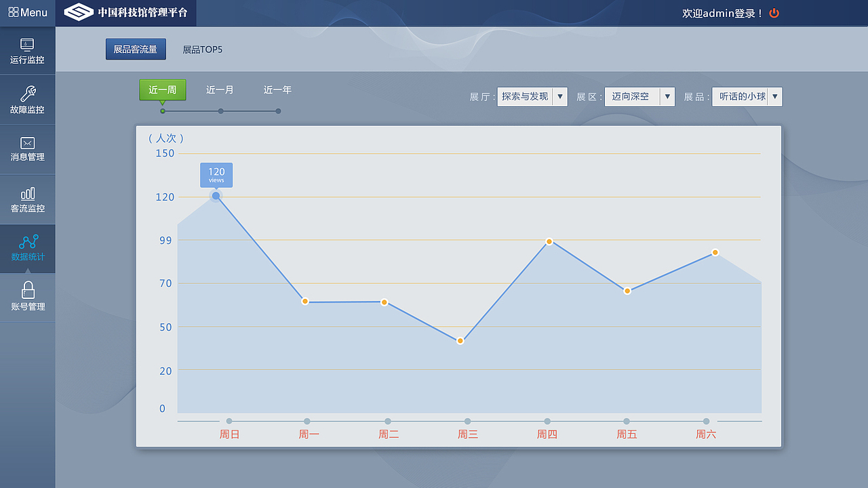
Task: Click the 周三 axis label
Action: (468, 434)
